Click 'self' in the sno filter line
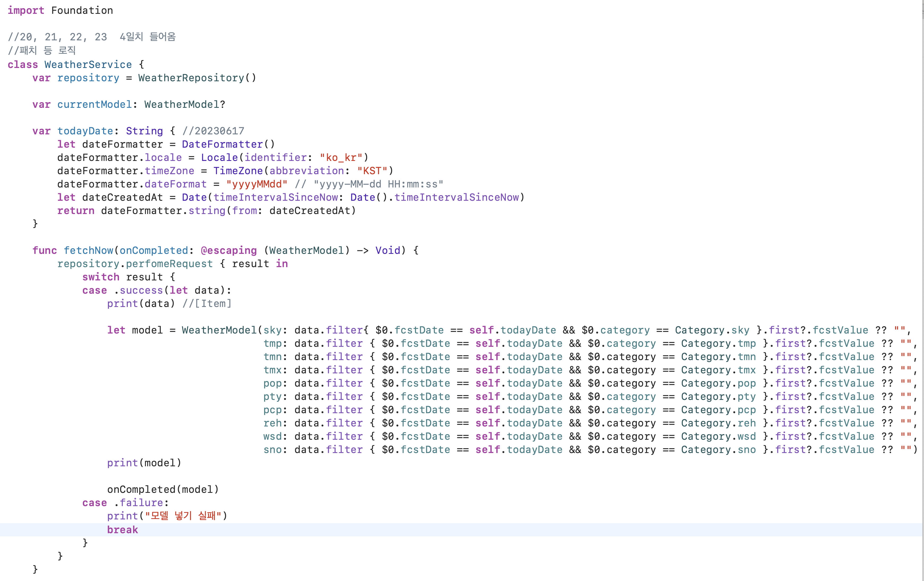 tap(488, 450)
